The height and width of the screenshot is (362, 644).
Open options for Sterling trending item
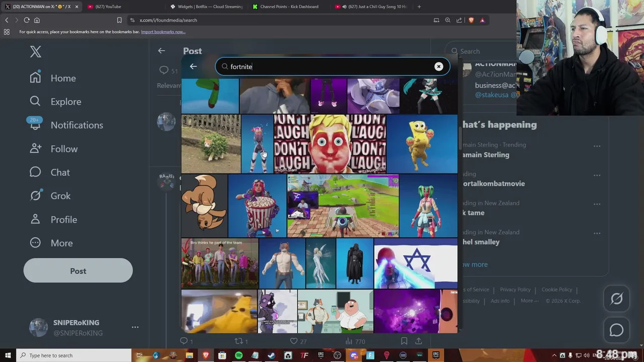point(597,146)
